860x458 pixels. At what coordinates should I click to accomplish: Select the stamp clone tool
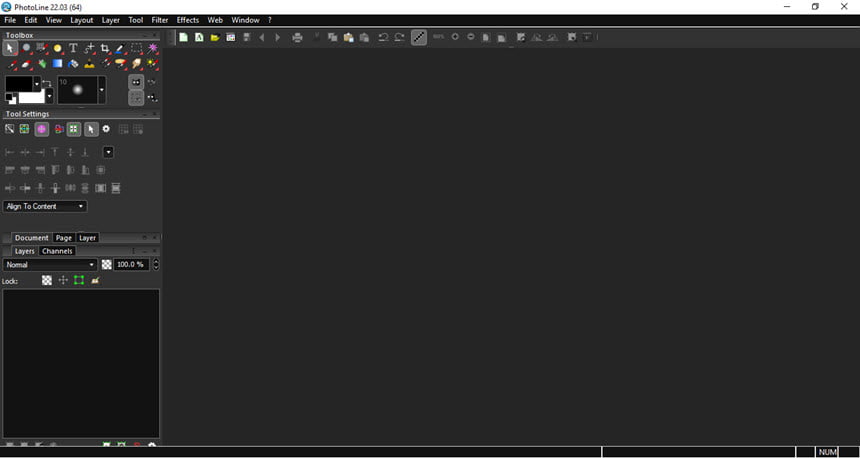89,64
